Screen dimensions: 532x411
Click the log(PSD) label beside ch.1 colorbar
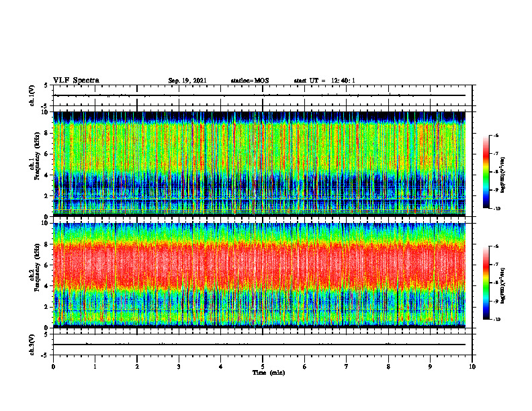click(x=502, y=175)
